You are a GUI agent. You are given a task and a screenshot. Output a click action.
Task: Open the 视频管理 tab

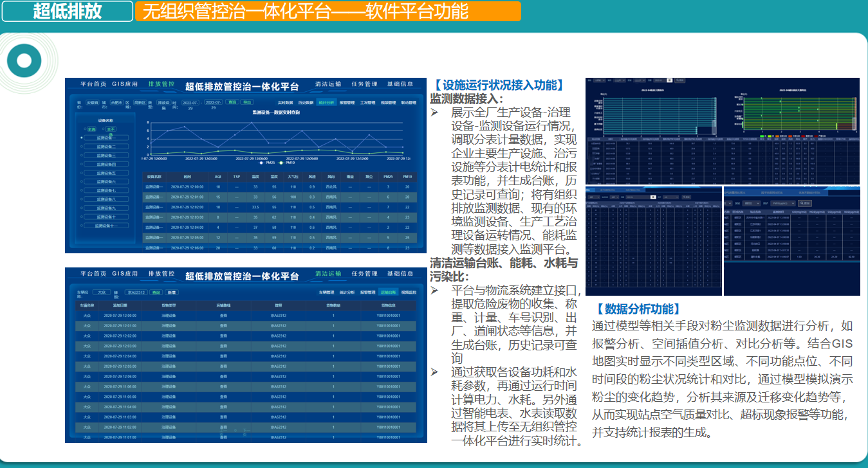pyautogui.click(x=388, y=103)
